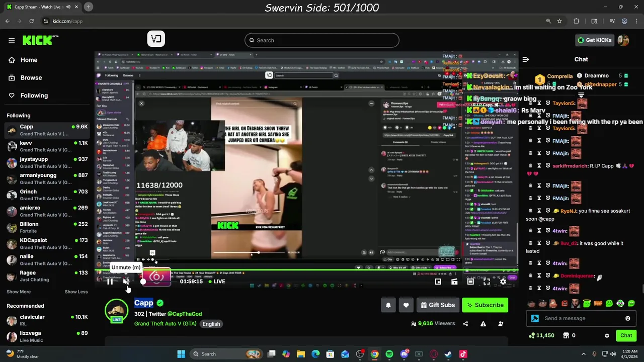Click the Gift Subs button
Viewport: 644px width, 362px height.
click(437, 305)
